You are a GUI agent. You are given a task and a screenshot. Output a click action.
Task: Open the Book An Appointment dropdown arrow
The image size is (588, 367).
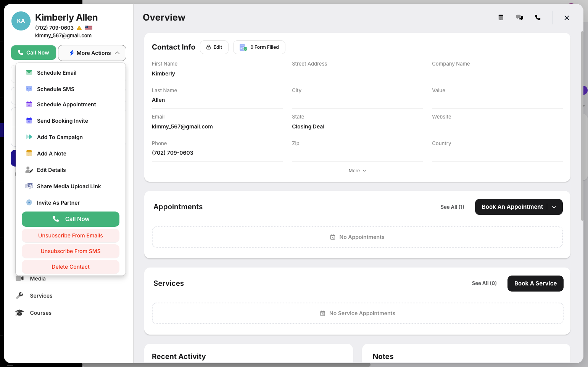554,207
